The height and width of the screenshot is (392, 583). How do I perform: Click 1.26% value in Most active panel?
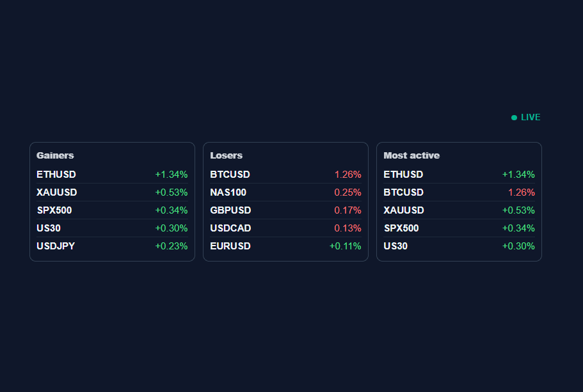point(522,192)
